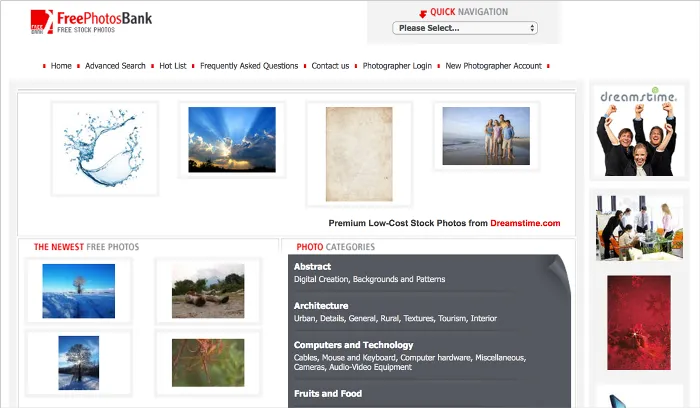The image size is (700, 408).
Task: Open the sun rays sky photo
Action: click(x=232, y=139)
